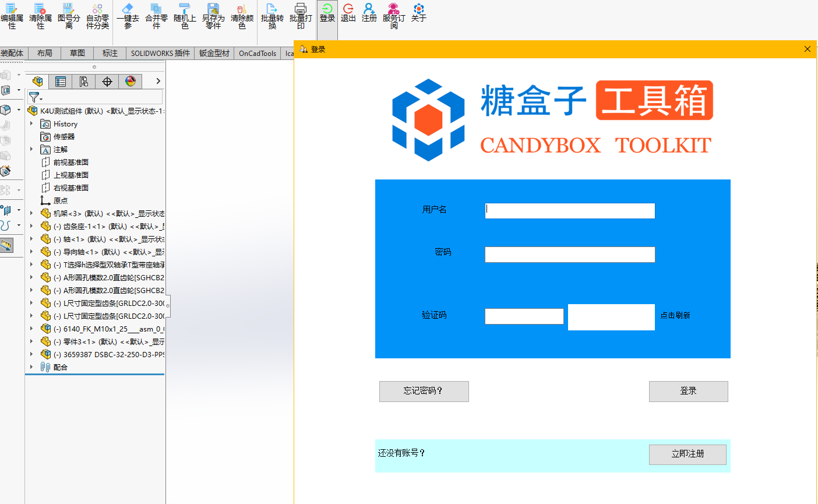The width and height of the screenshot is (818, 504).
Task: Click the 关于 (about) toolbar icon
Action: pyautogui.click(x=418, y=13)
